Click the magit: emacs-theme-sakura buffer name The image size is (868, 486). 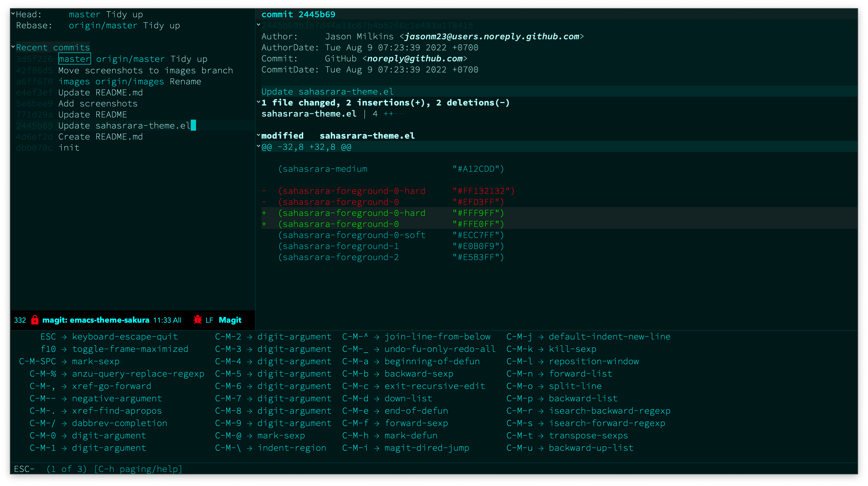(x=96, y=320)
